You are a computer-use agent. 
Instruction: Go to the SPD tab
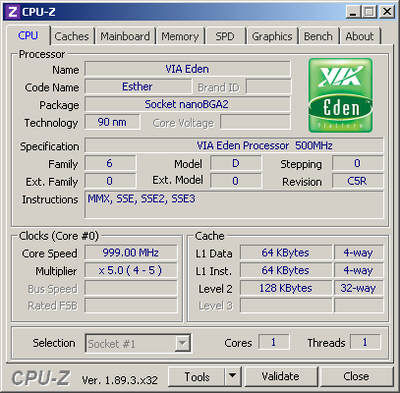(225, 36)
